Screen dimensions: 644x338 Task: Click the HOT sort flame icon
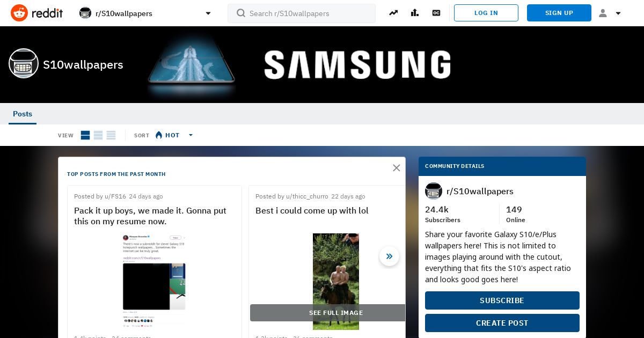tap(159, 135)
